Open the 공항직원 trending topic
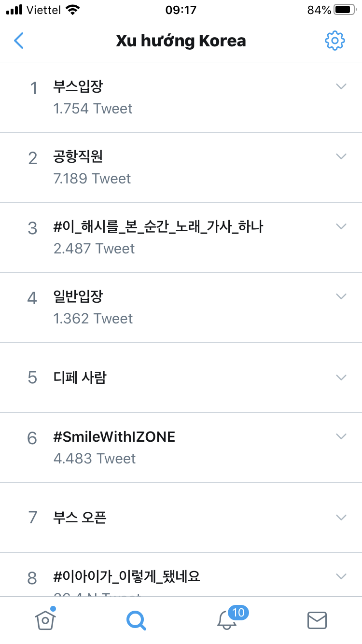This screenshot has height=644, width=362. click(78, 157)
